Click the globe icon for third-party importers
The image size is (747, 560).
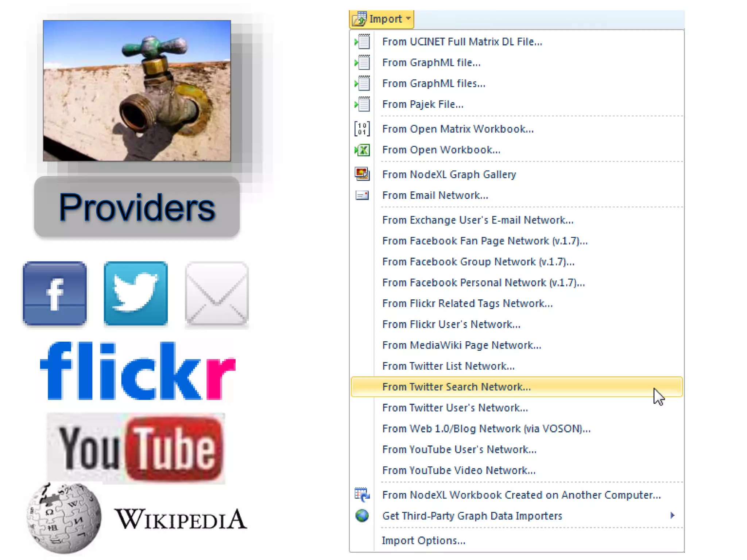362,516
